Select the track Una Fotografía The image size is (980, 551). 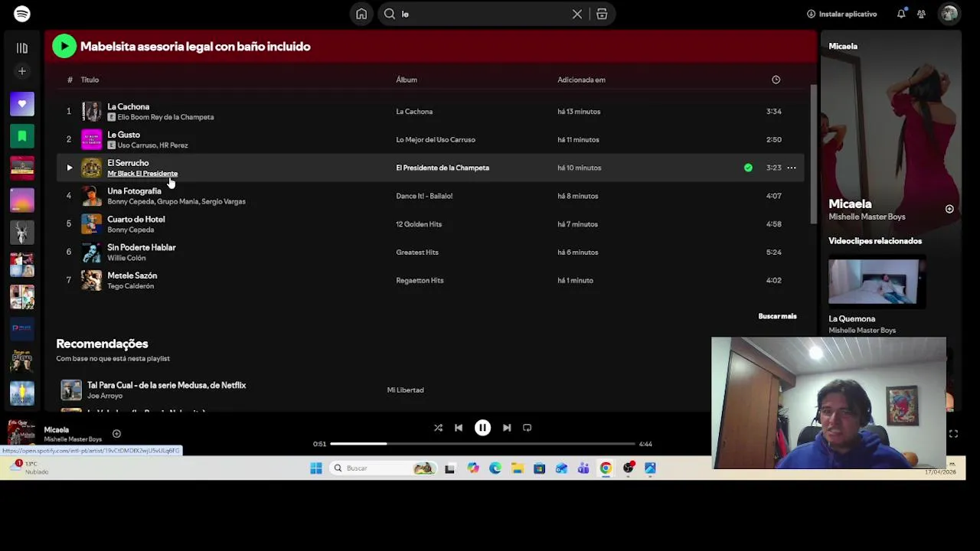(x=134, y=191)
